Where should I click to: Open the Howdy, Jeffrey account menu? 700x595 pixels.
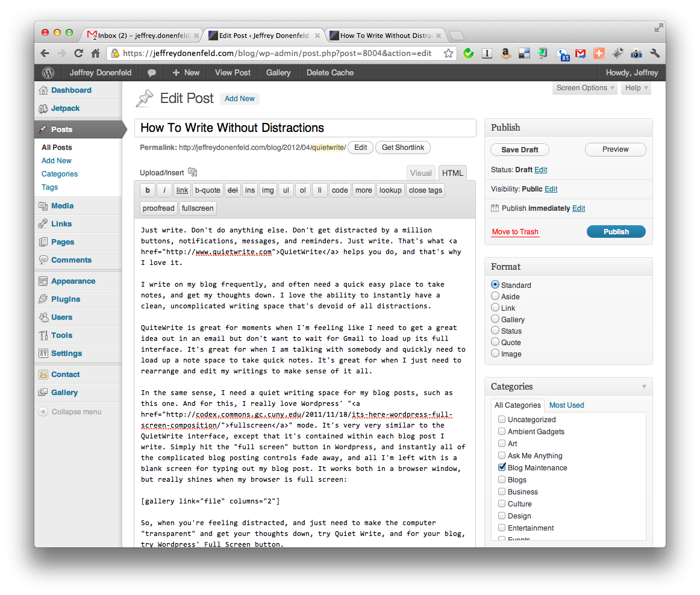(632, 73)
